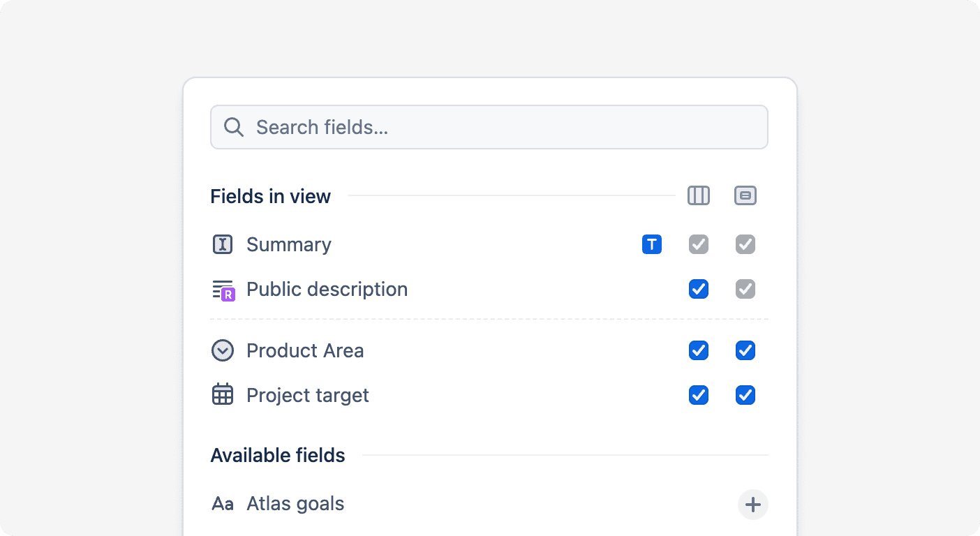Uncheck Product Area card checkbox
The image size is (980, 536).
[x=745, y=350]
